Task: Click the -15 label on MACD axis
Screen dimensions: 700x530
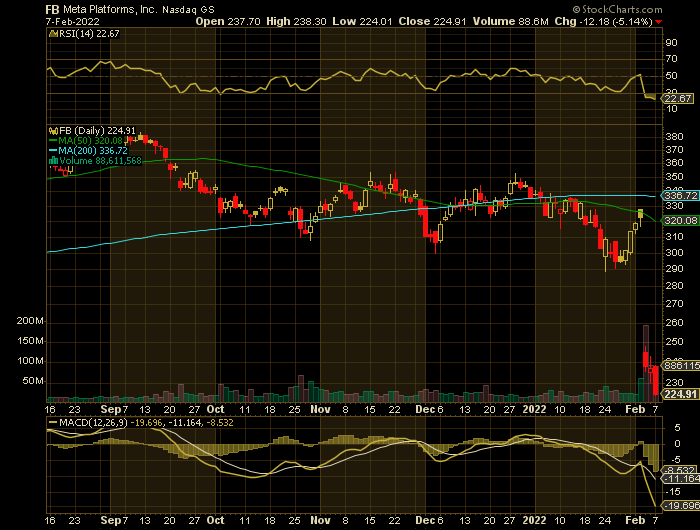Action: click(674, 492)
